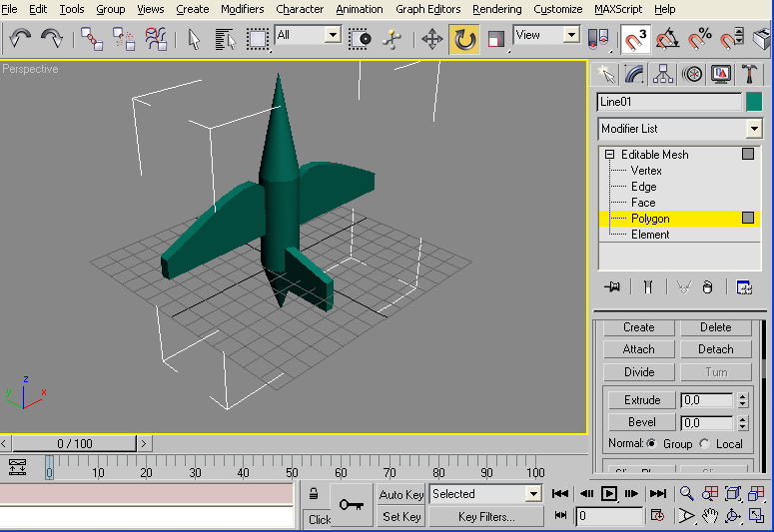The image size is (774, 532).
Task: Click the Divide button
Action: click(x=639, y=372)
